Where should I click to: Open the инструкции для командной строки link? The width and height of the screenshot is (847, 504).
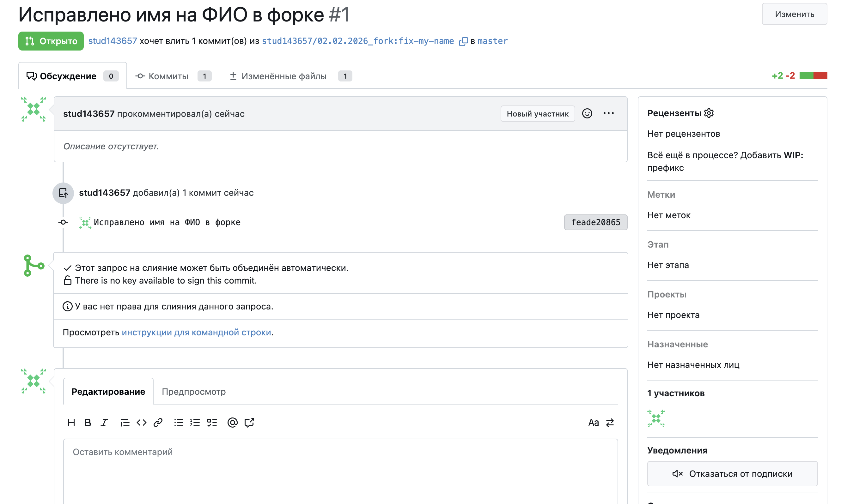(x=197, y=332)
